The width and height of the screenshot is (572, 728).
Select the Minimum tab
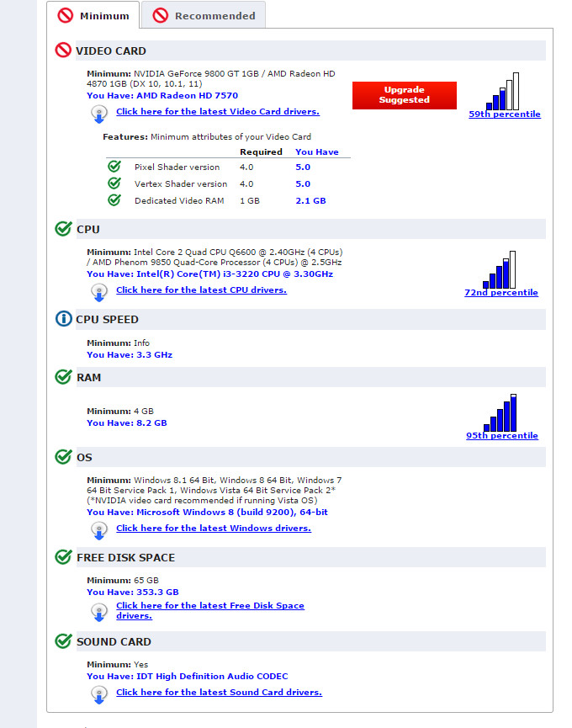pos(93,15)
